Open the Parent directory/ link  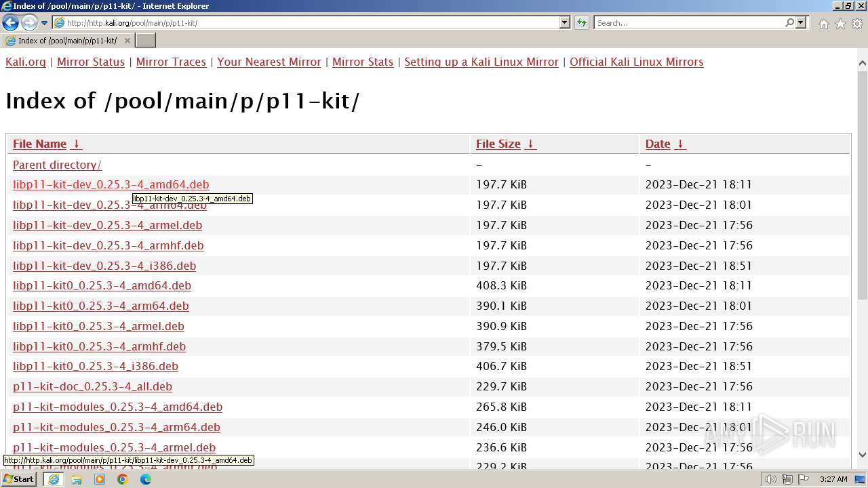(x=57, y=165)
